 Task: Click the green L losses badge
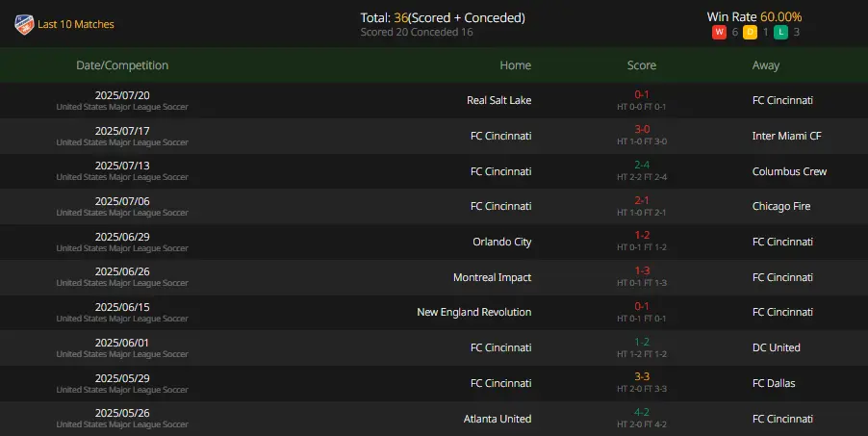[x=781, y=32]
